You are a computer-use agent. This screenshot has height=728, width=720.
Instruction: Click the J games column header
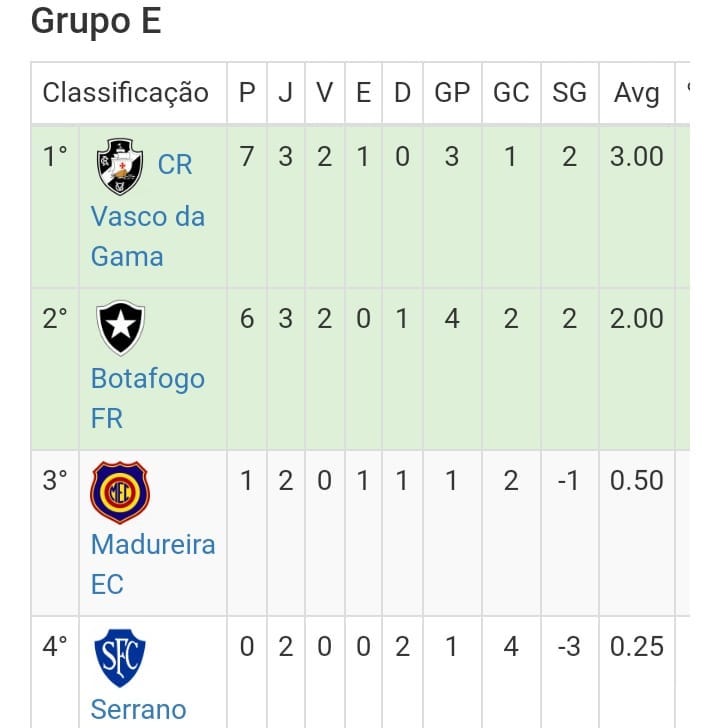[x=285, y=93]
